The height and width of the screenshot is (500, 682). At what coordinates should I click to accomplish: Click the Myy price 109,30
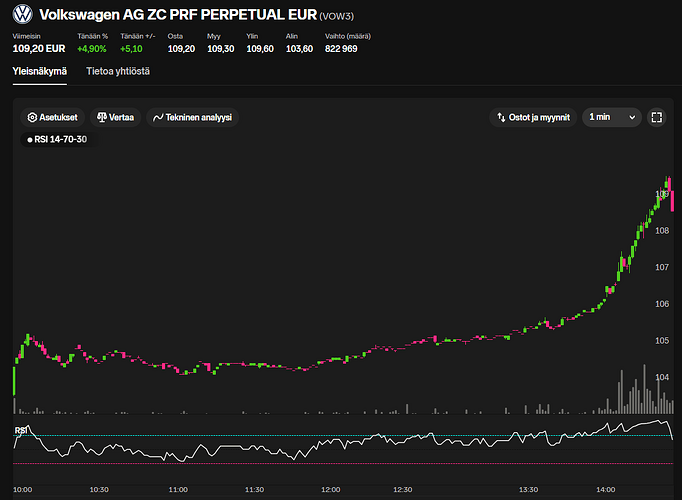[x=221, y=49]
